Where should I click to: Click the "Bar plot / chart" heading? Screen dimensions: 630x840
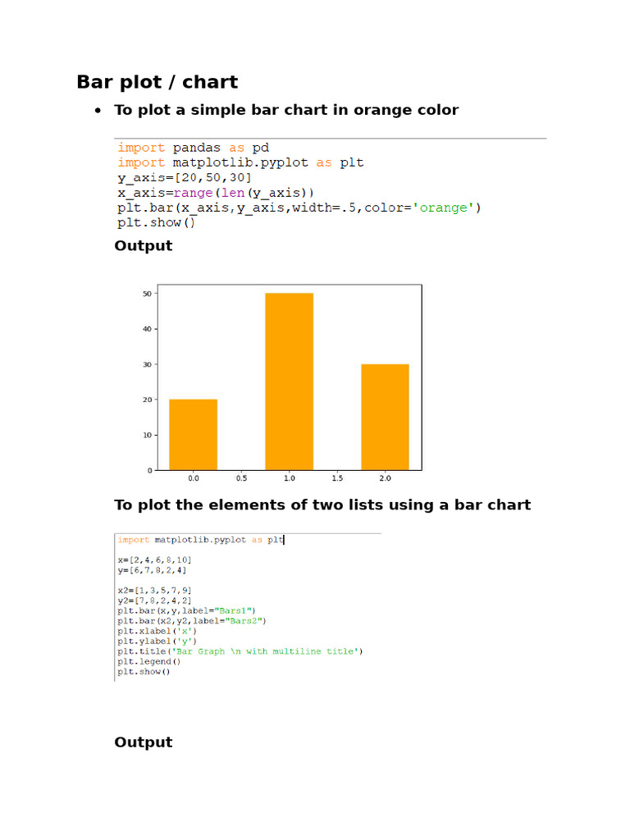157,82
